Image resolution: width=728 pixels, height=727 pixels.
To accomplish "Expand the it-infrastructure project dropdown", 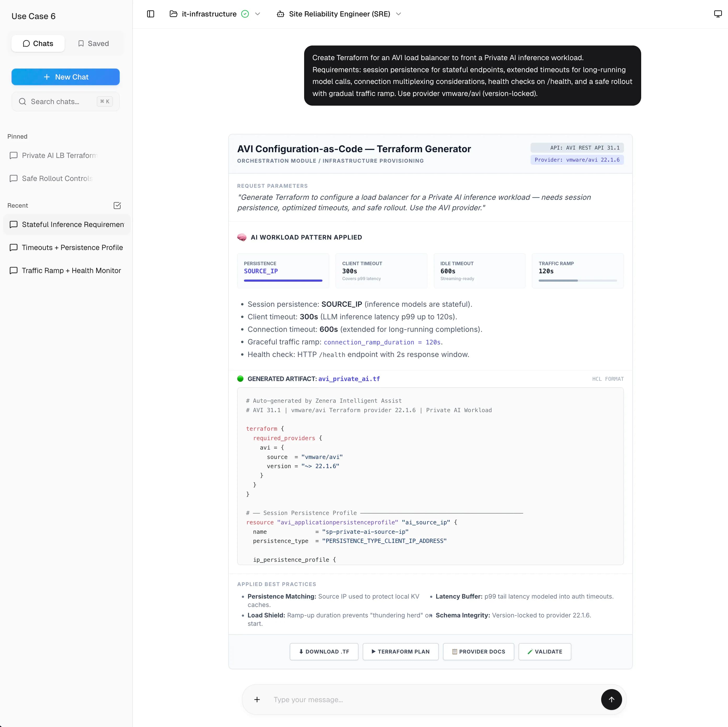I will pyautogui.click(x=258, y=14).
